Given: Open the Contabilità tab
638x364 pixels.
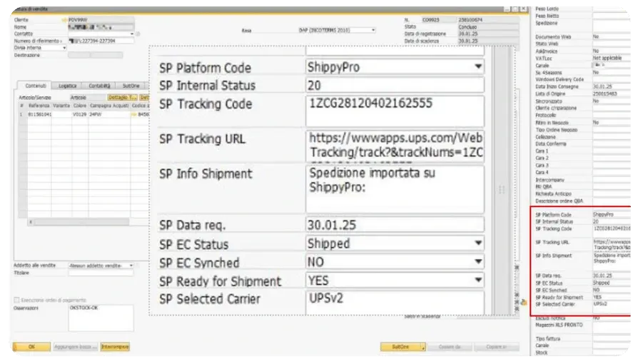Looking at the screenshot, I should 99,86.
